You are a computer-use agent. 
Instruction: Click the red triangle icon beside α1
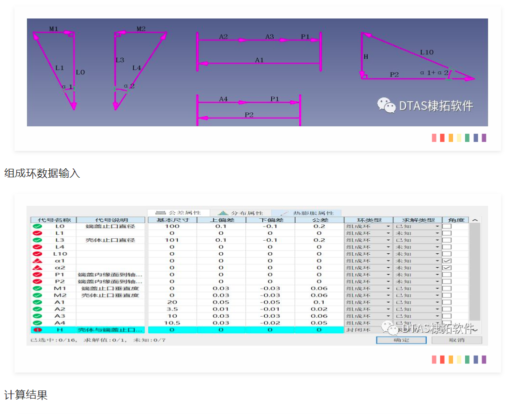(x=37, y=261)
